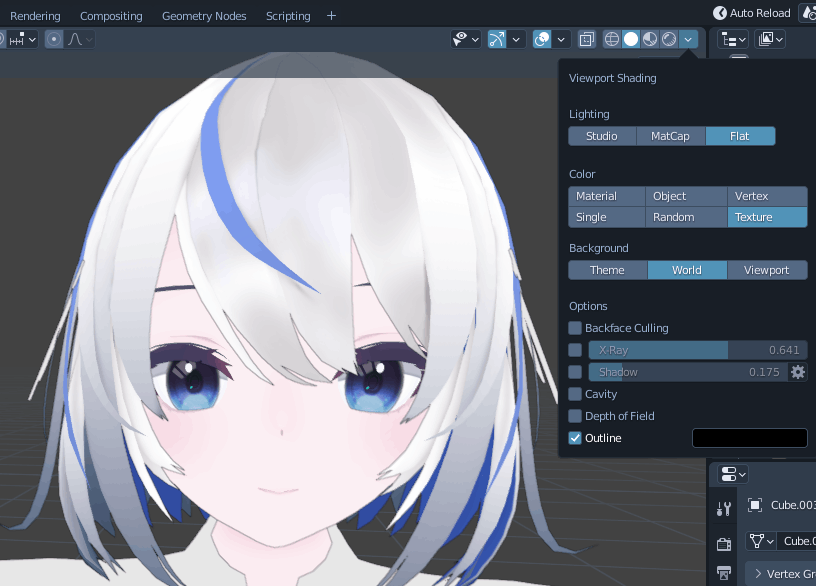Set color mode to Single

click(607, 217)
